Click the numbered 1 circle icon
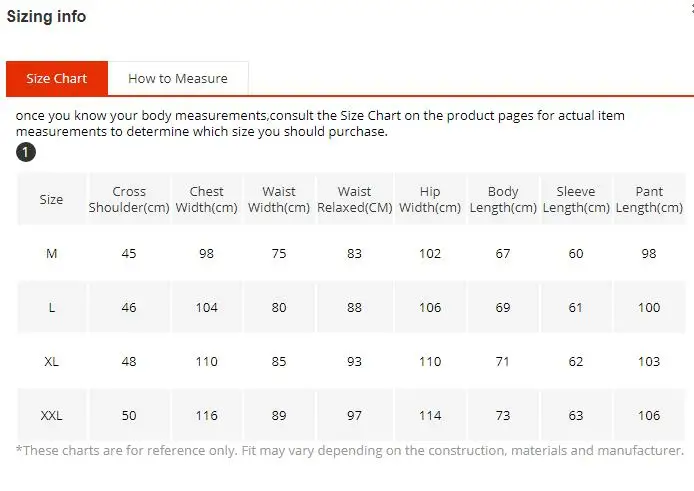694x491 pixels. point(26,152)
